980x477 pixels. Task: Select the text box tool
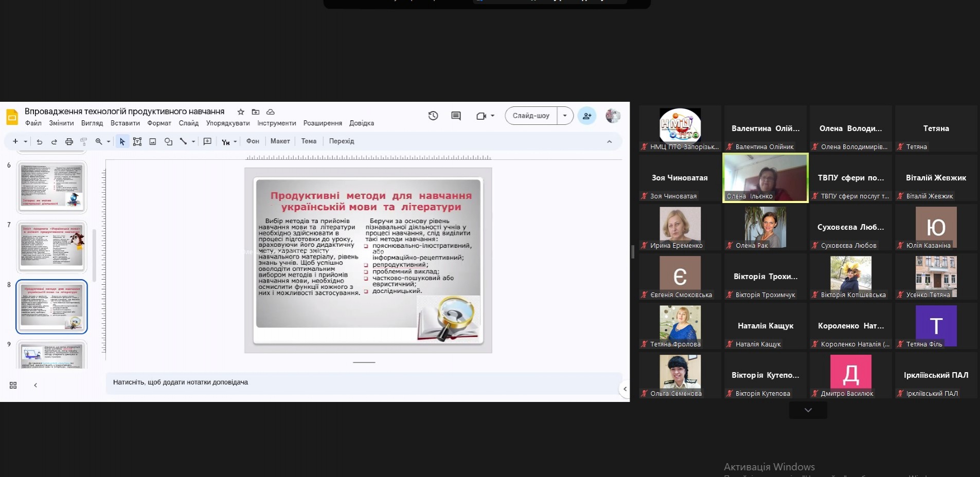click(137, 142)
